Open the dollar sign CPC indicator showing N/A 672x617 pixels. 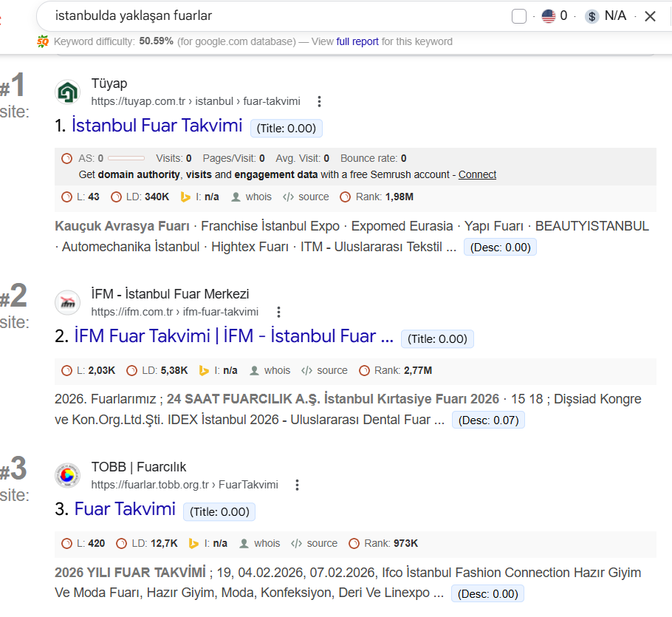point(592,15)
